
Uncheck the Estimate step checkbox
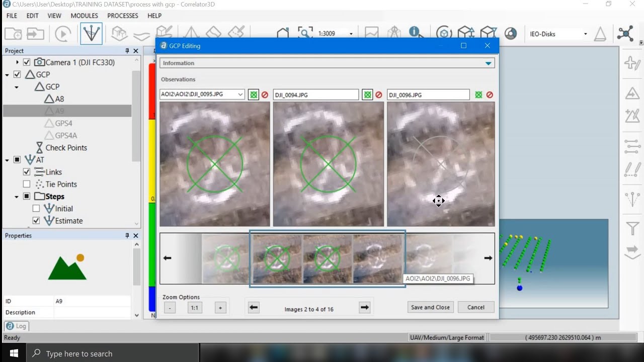(36, 220)
